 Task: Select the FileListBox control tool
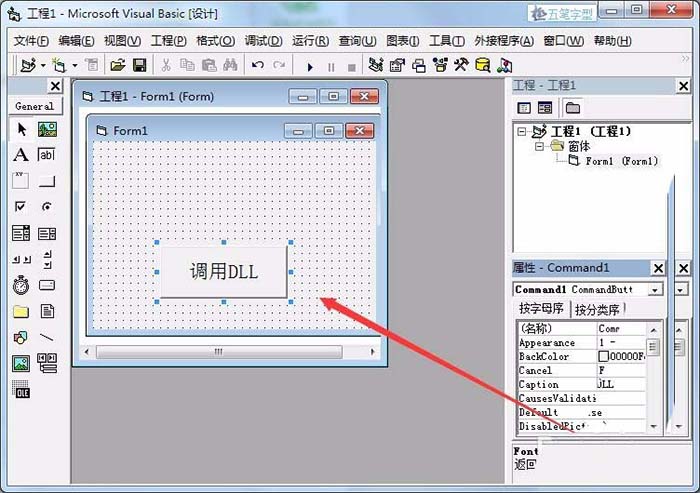(47, 311)
